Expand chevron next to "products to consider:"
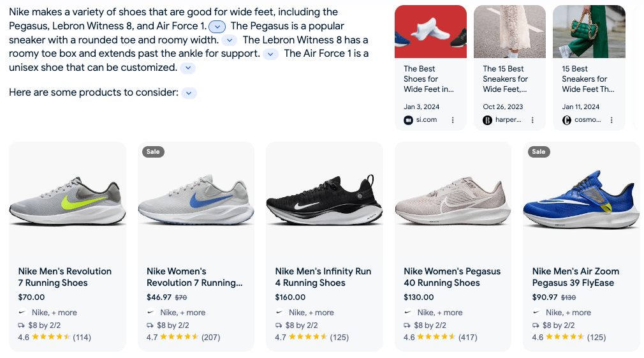The width and height of the screenshot is (644, 358). tap(189, 93)
